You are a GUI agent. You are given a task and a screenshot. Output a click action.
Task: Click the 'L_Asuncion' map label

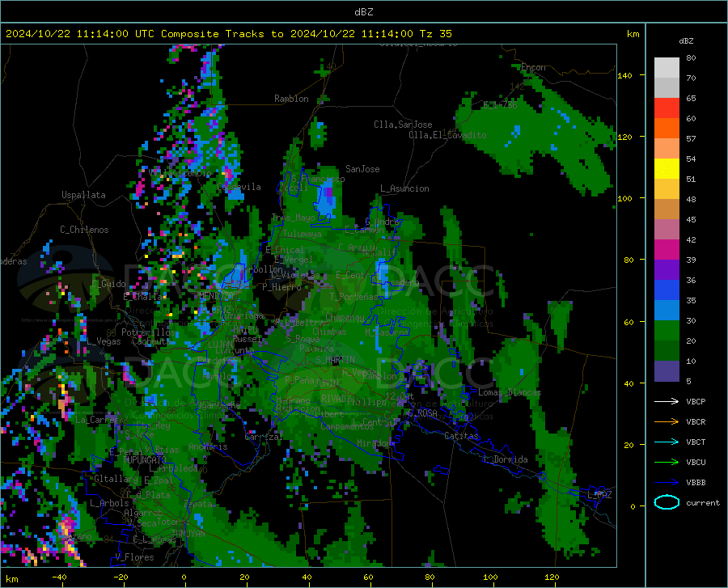click(404, 188)
